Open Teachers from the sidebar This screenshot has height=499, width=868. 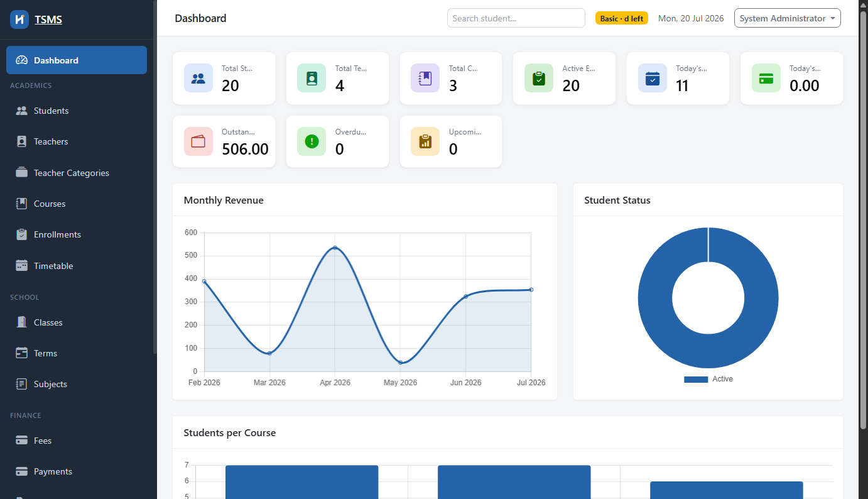(77, 141)
